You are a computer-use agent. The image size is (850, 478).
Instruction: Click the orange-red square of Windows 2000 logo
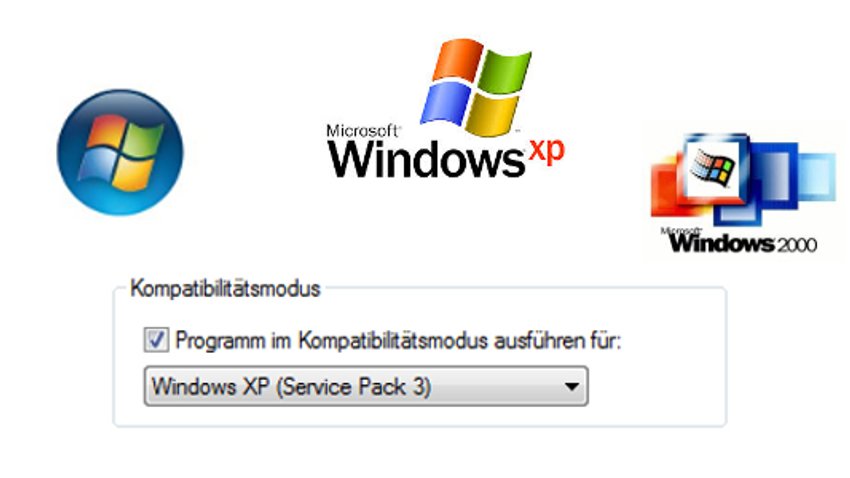coord(668,184)
